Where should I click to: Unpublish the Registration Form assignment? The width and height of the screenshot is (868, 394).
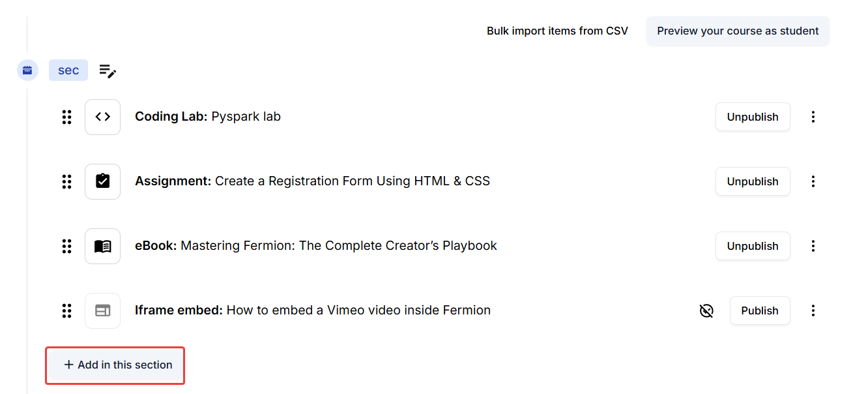(753, 181)
